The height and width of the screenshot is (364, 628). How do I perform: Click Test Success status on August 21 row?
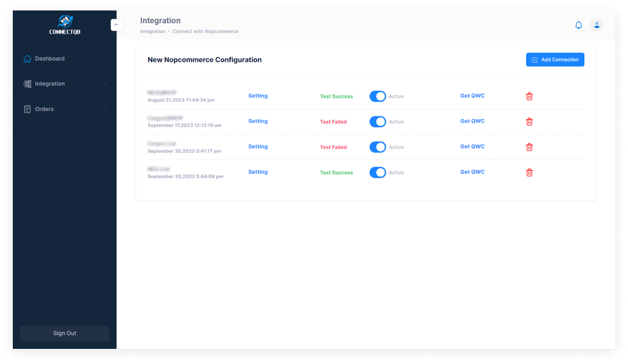(336, 97)
